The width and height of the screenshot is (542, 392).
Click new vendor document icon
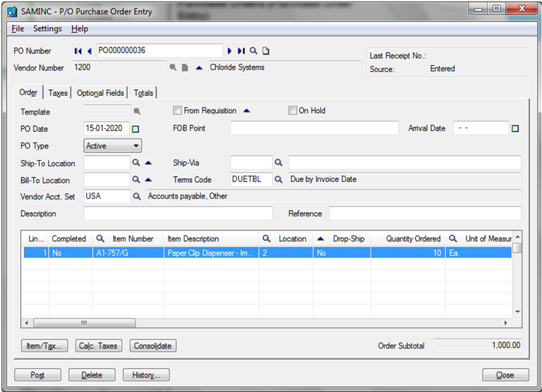(x=185, y=67)
